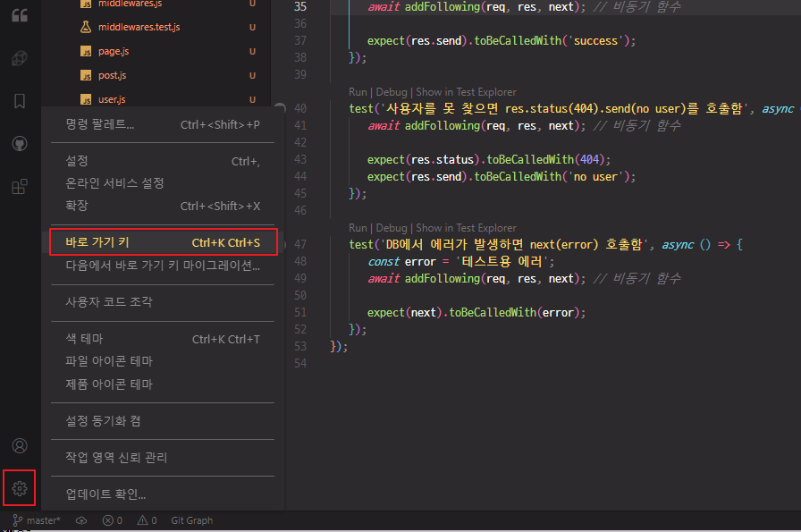
Task: Open the Manage gear icon
Action: pos(20,488)
